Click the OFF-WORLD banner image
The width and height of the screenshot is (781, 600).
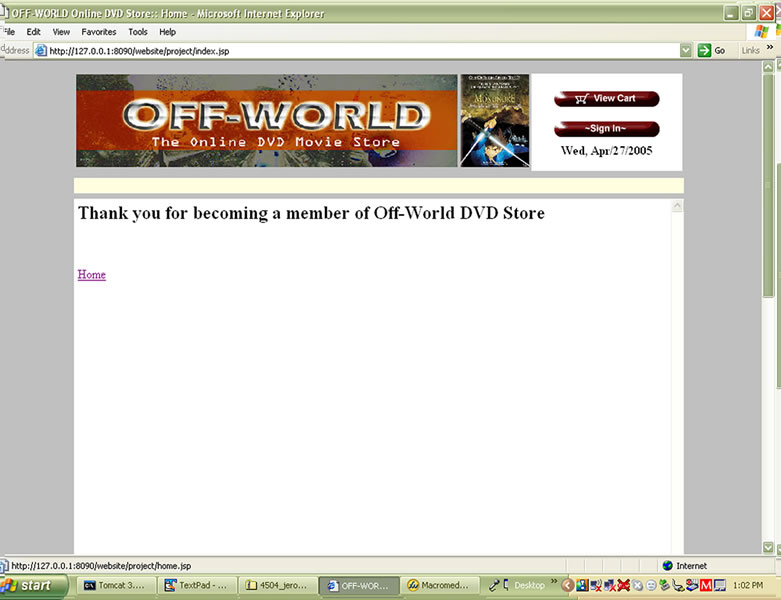click(x=266, y=120)
